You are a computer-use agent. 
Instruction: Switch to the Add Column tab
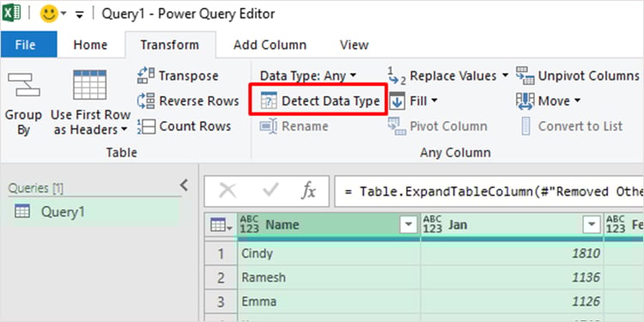pyautogui.click(x=270, y=45)
